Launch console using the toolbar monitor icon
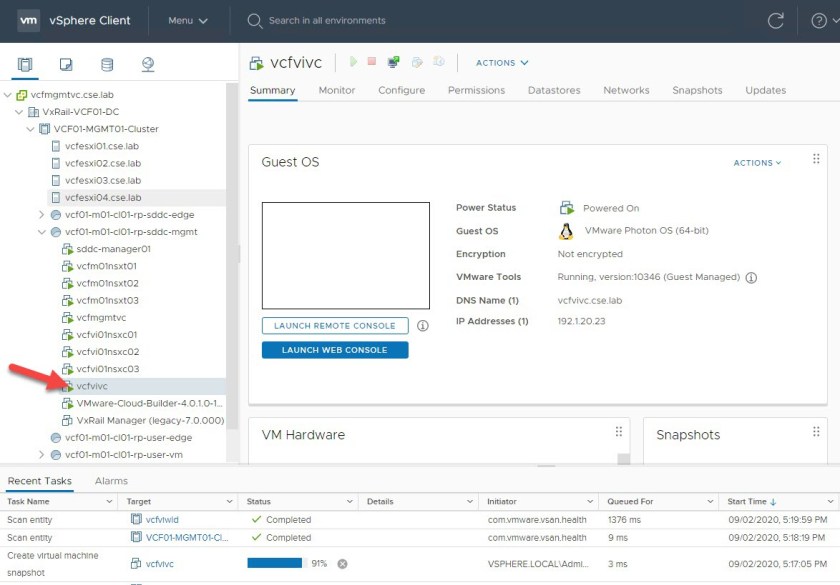Screen dimensions: 840x585 tap(394, 62)
